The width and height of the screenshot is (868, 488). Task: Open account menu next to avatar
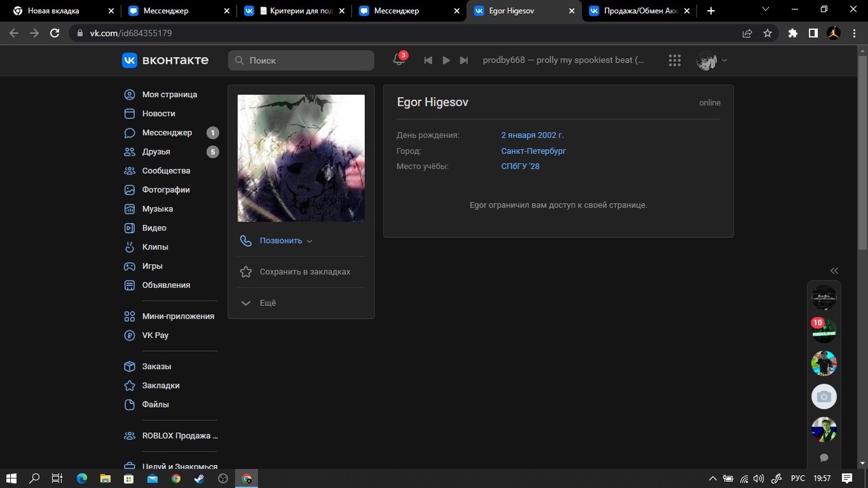724,60
